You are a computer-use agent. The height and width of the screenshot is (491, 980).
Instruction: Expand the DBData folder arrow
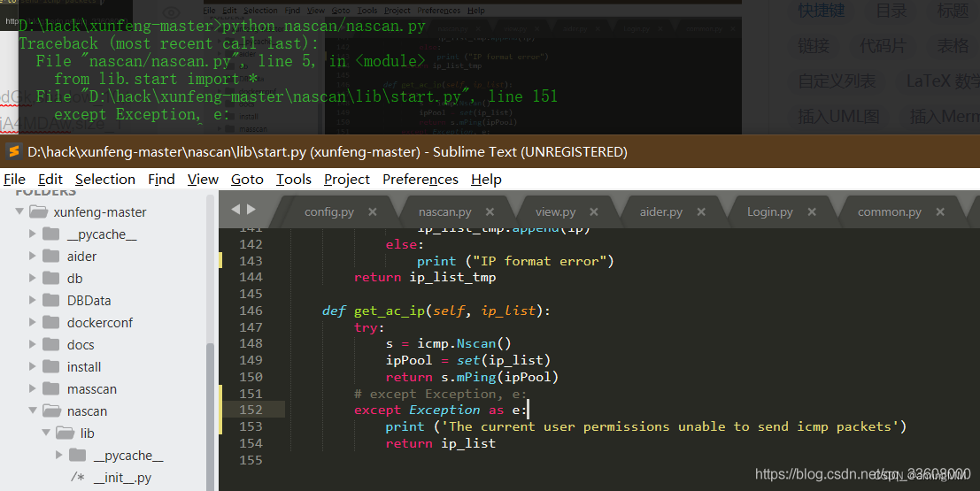click(33, 300)
